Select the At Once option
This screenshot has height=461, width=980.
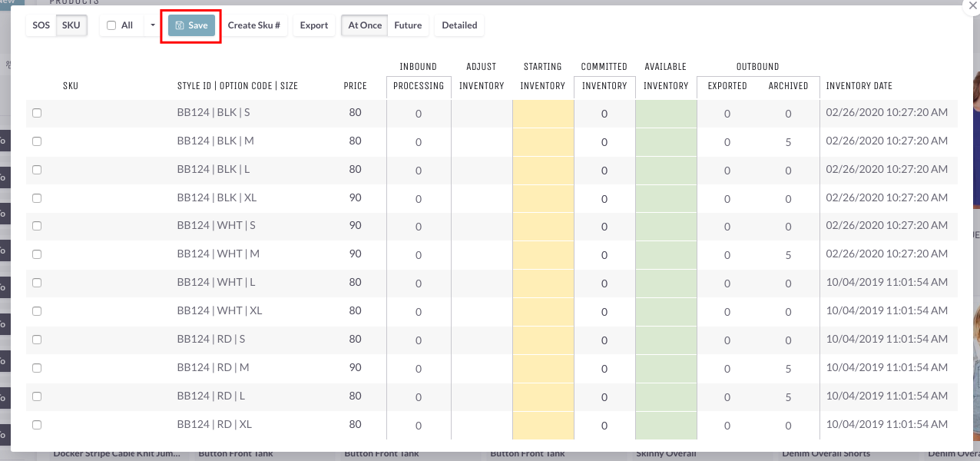pyautogui.click(x=365, y=25)
